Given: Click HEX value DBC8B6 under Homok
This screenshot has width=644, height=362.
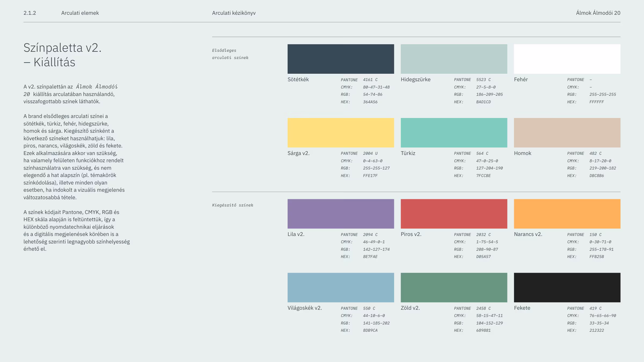Looking at the screenshot, I should pyautogui.click(x=597, y=176).
